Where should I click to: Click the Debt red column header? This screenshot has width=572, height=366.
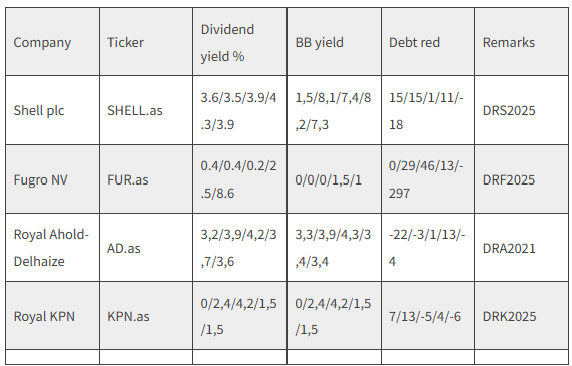(428, 42)
